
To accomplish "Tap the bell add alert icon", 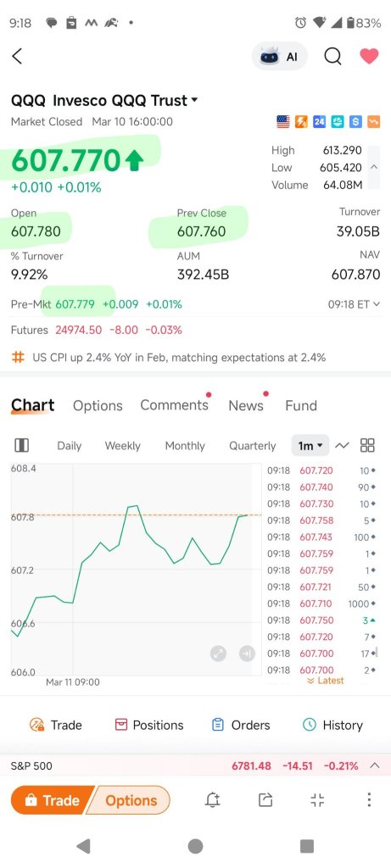I will (213, 800).
